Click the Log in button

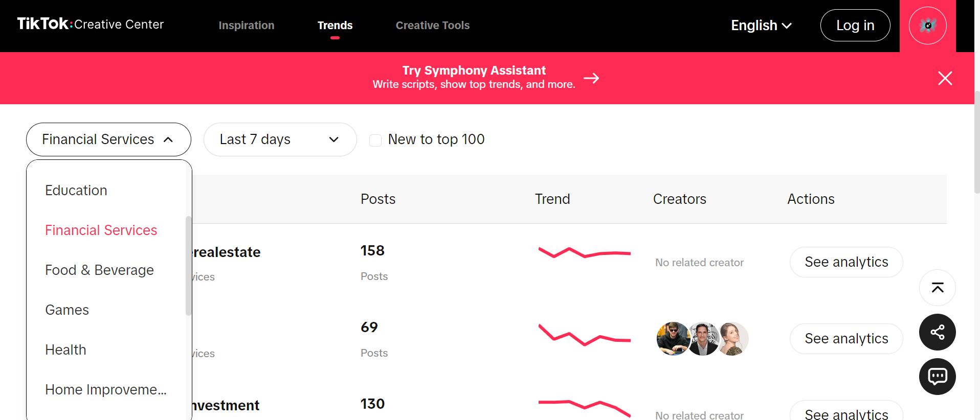tap(855, 26)
